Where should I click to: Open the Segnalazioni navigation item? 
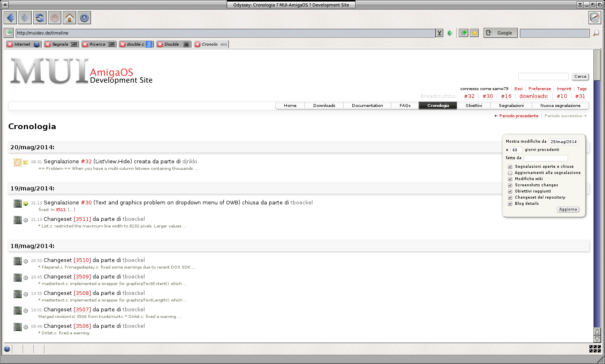[x=511, y=106]
